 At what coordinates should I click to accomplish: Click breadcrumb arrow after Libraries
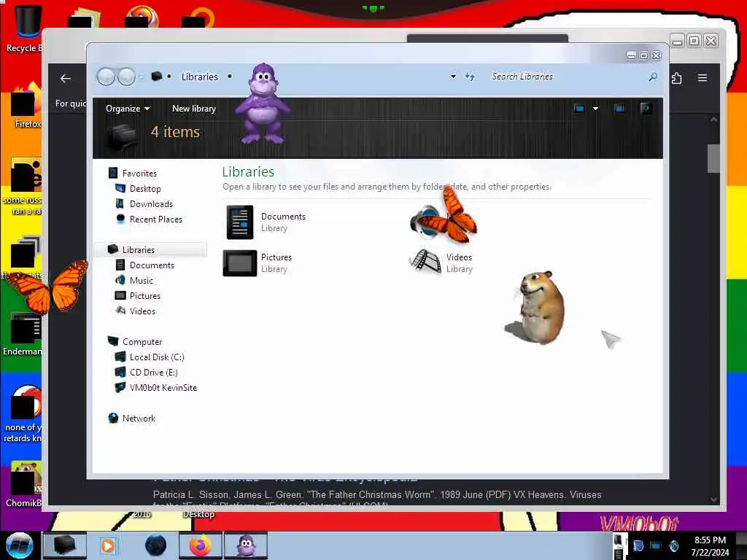pyautogui.click(x=230, y=77)
